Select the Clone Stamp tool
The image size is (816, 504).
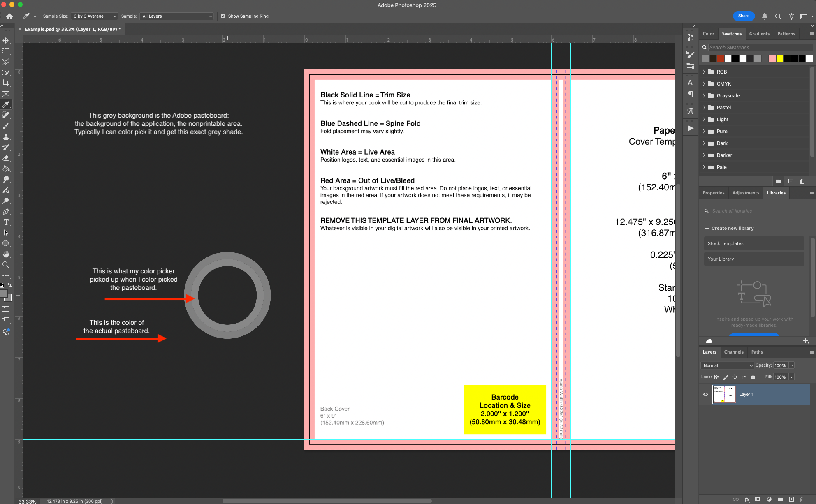coord(6,136)
